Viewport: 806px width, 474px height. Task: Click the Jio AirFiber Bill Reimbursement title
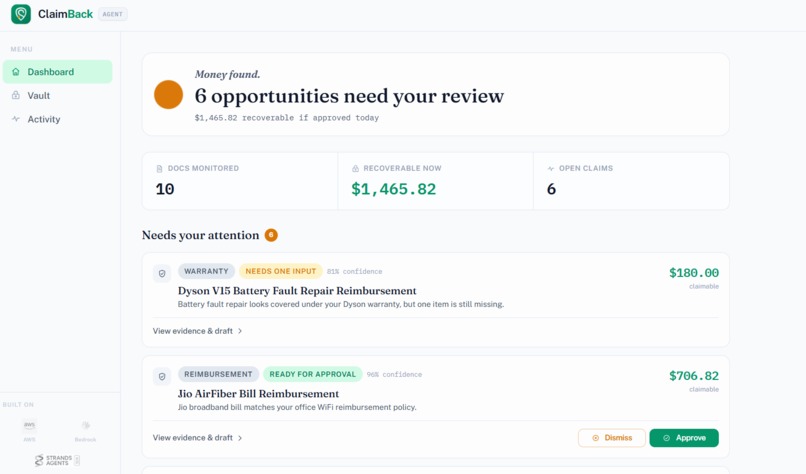[258, 394]
